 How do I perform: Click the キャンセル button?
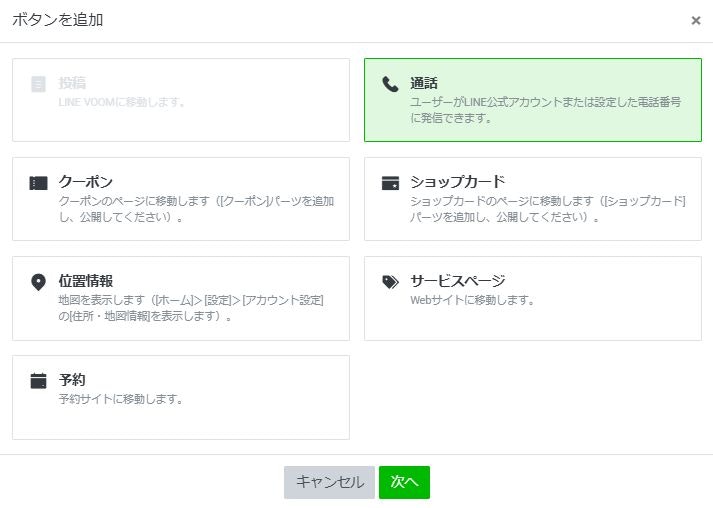pyautogui.click(x=329, y=482)
